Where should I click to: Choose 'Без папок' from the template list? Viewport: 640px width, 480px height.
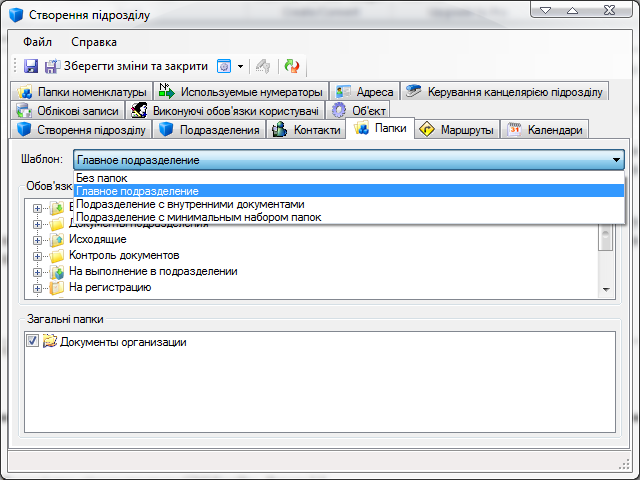101,178
